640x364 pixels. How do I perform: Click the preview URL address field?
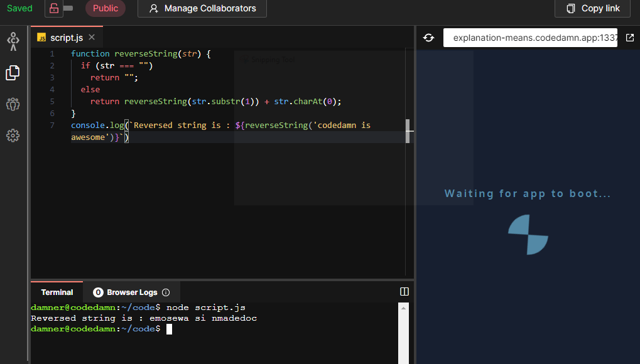530,38
